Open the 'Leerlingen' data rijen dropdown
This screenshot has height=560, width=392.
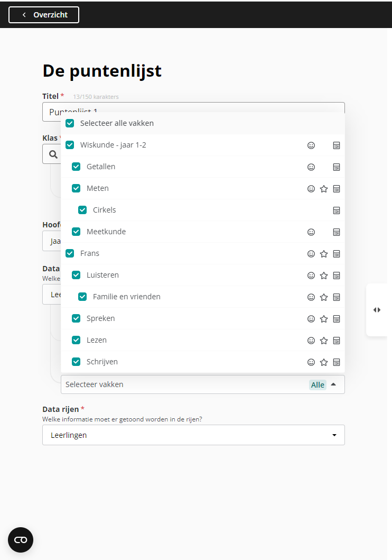point(193,435)
